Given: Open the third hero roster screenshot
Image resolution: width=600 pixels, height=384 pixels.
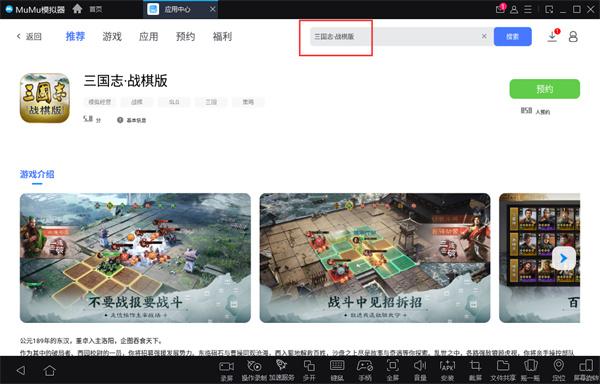Looking at the screenshot, I should click(x=540, y=258).
